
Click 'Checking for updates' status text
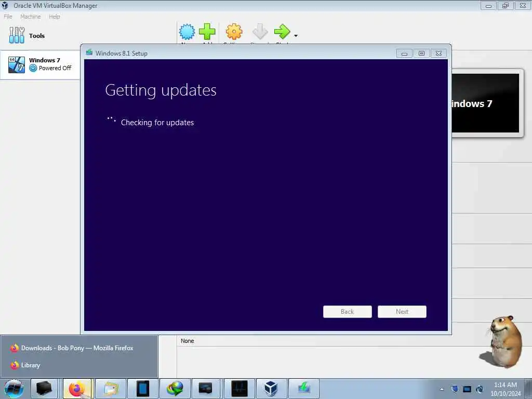pos(157,123)
